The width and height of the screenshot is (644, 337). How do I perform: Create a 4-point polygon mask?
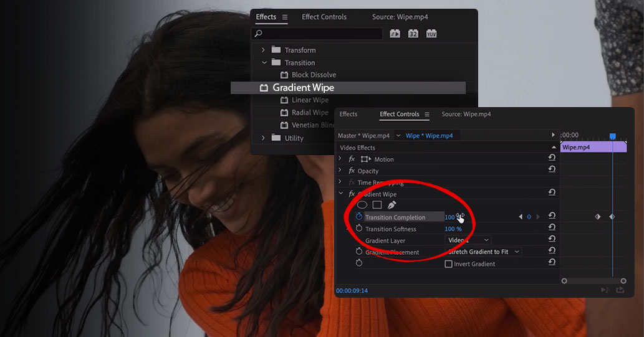coord(377,205)
